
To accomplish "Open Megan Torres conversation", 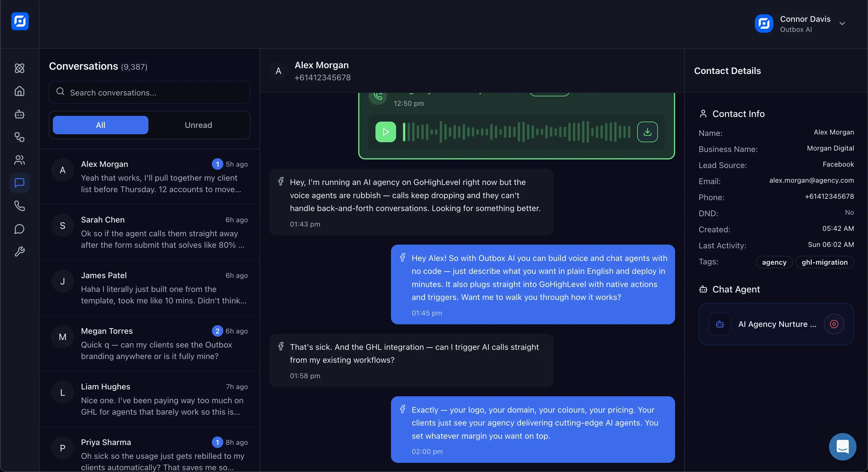I will 150,344.
